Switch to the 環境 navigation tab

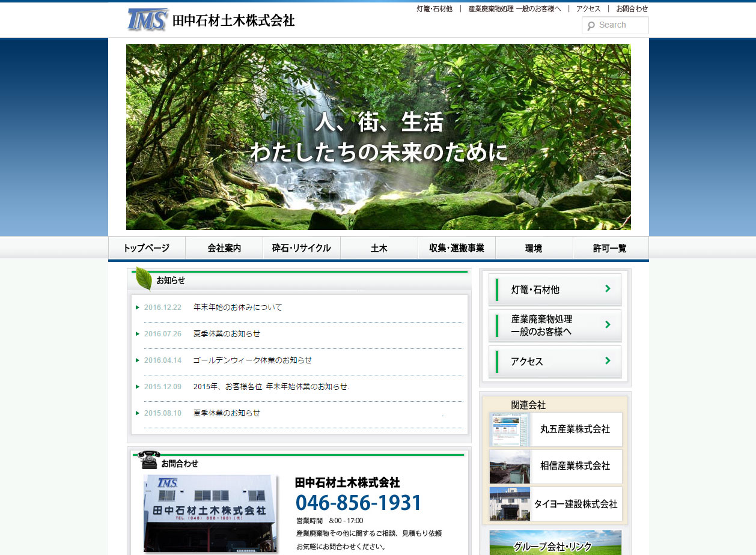pyautogui.click(x=534, y=248)
